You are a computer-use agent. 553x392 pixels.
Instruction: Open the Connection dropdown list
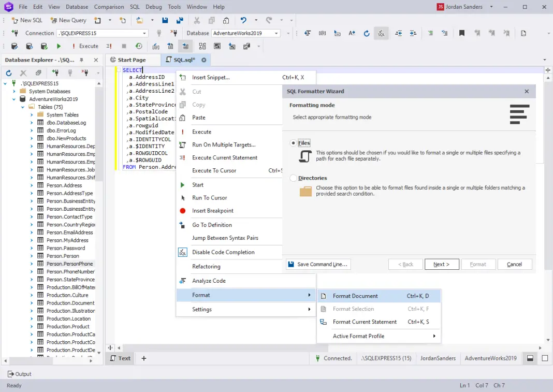coord(144,33)
